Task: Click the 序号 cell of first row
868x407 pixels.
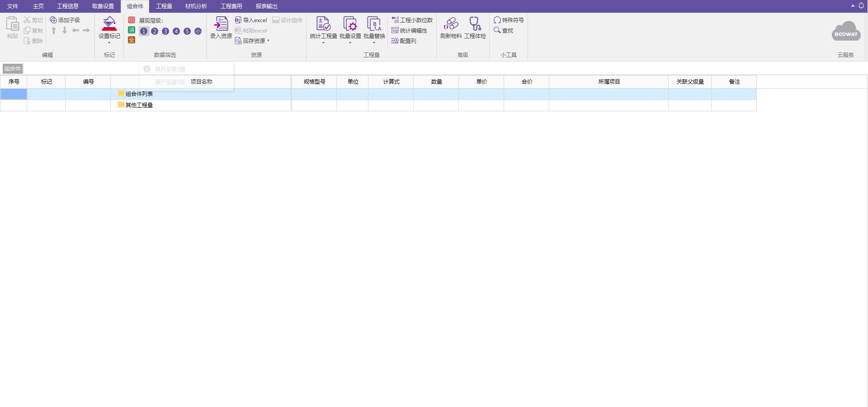Action: (x=14, y=94)
